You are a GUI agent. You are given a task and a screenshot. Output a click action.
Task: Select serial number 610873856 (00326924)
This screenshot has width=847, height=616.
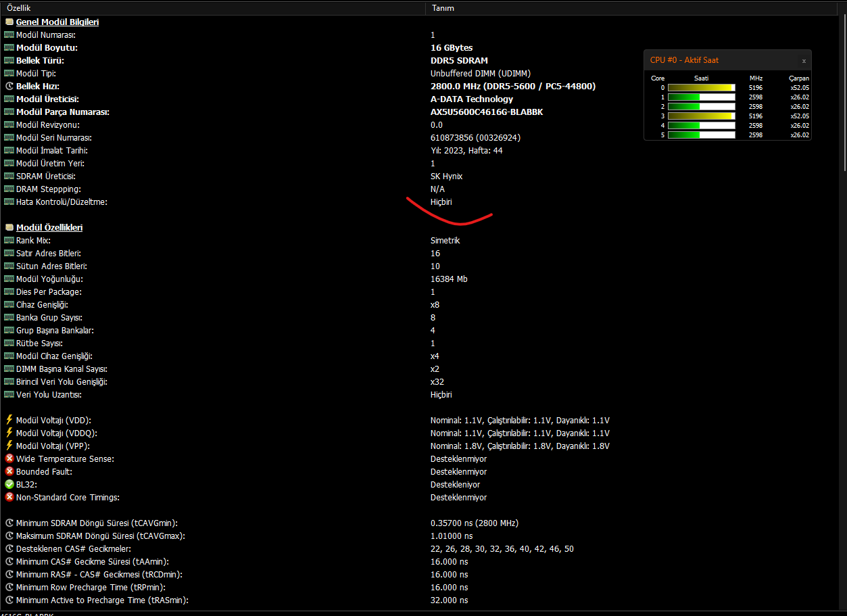[x=475, y=137]
